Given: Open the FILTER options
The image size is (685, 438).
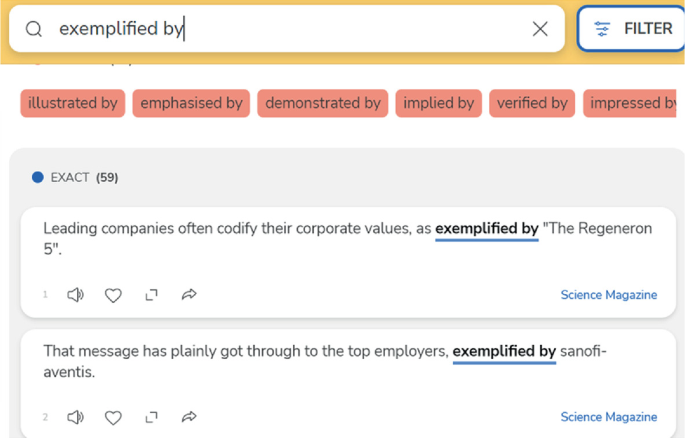Looking at the screenshot, I should coord(632,29).
